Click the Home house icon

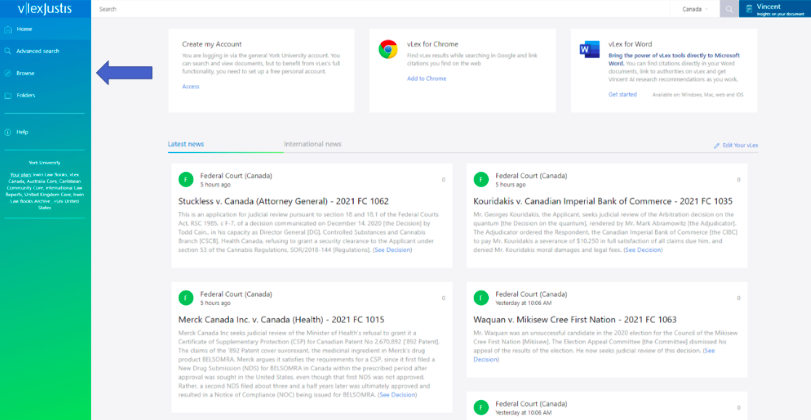pos(8,29)
